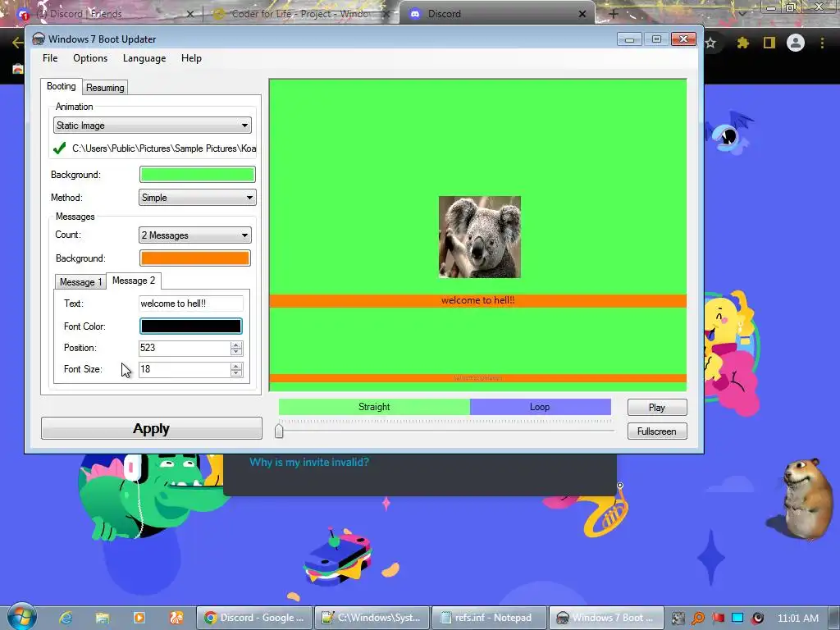The image size is (840, 630).
Task: Click the Chrome bookmark bar briefcase icon
Action: (18, 69)
